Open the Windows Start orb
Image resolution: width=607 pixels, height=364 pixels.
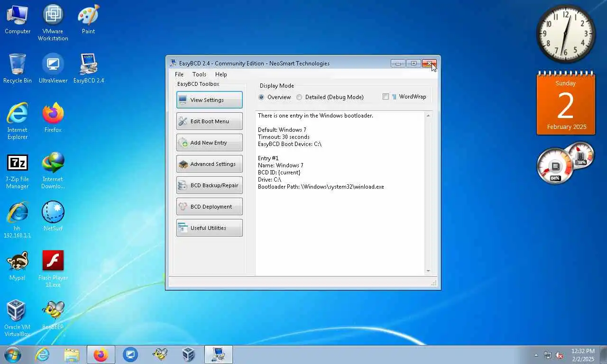[x=13, y=355]
